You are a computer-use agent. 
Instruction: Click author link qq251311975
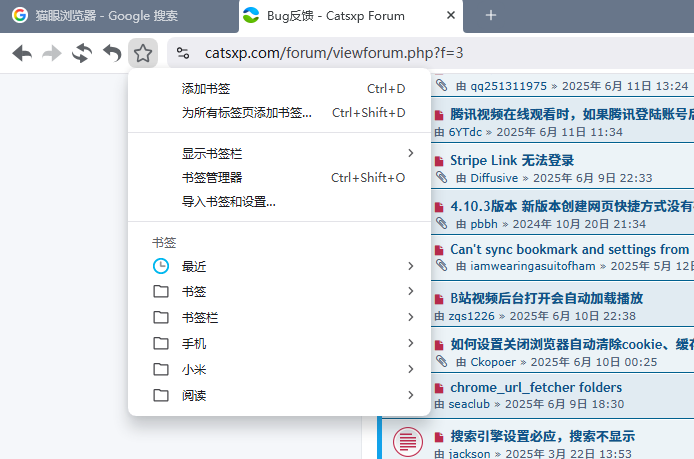[x=509, y=86]
